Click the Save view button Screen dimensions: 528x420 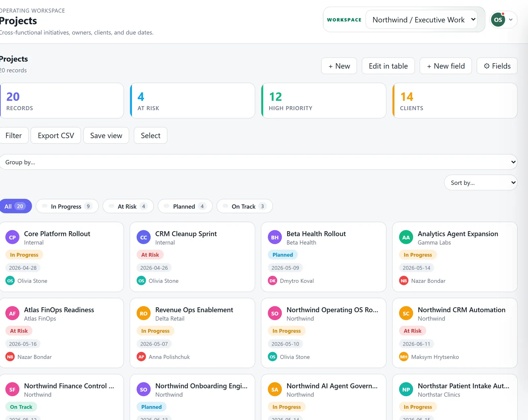(106, 135)
